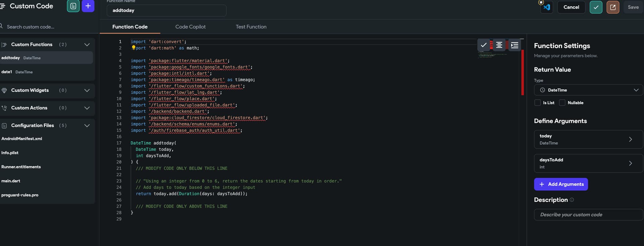
Task: Click the cloud_firestore import line
Action: click(199, 118)
